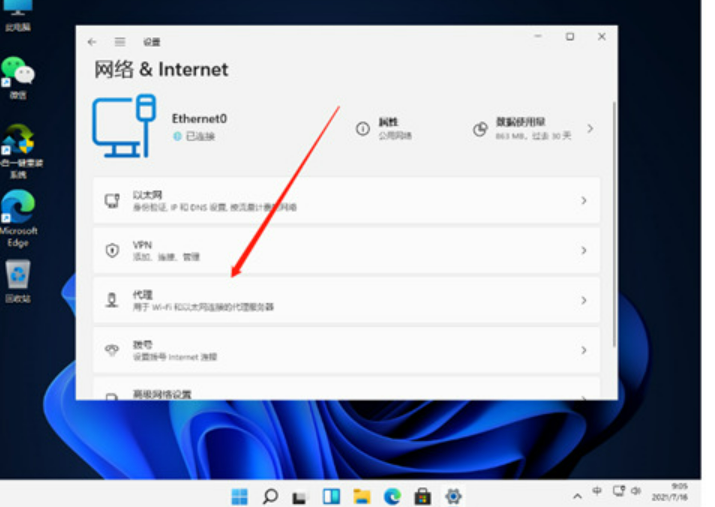Show hidden system tray icons
The height and width of the screenshot is (507, 715).
point(577,496)
